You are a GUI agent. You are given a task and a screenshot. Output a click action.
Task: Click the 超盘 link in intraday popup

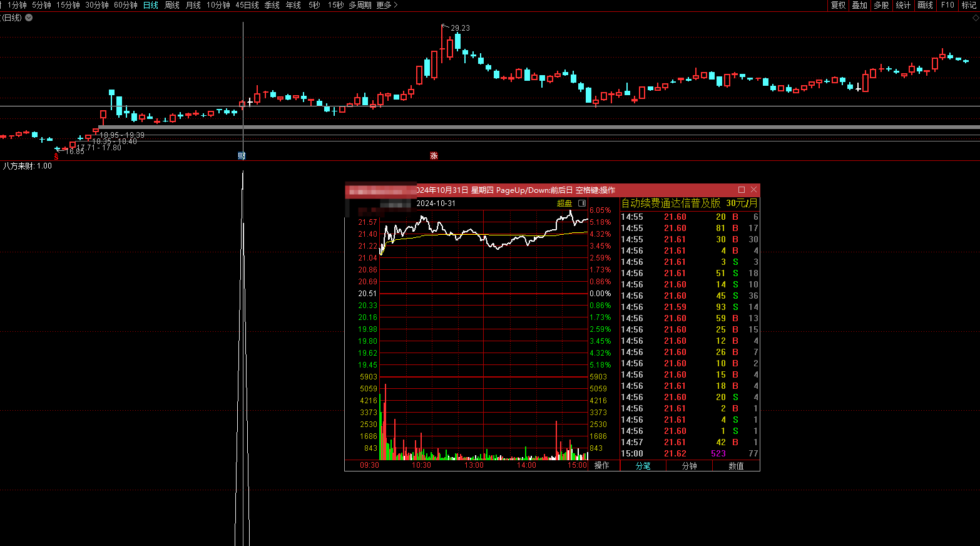point(564,203)
